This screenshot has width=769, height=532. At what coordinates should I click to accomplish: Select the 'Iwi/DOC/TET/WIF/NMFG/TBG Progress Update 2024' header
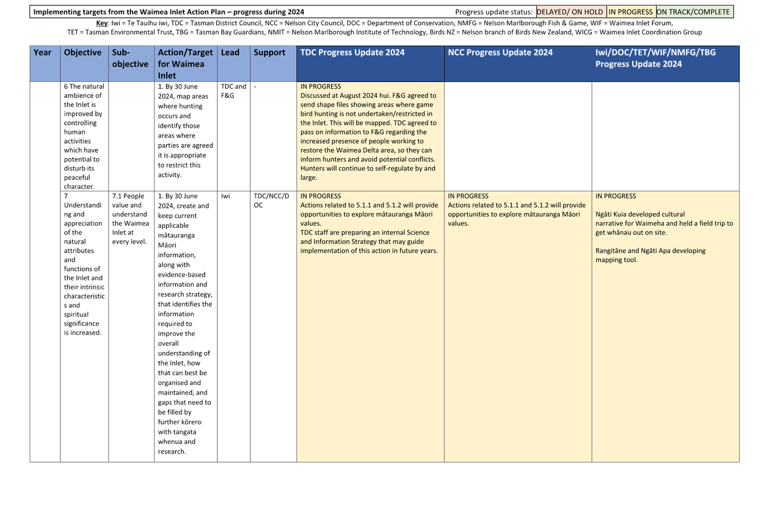click(666, 64)
